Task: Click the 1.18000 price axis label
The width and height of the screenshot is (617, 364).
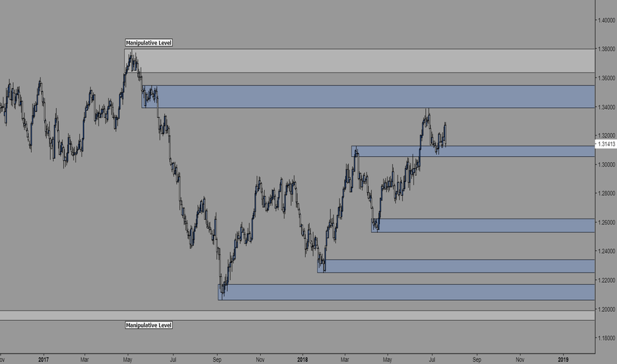Action: pos(606,338)
